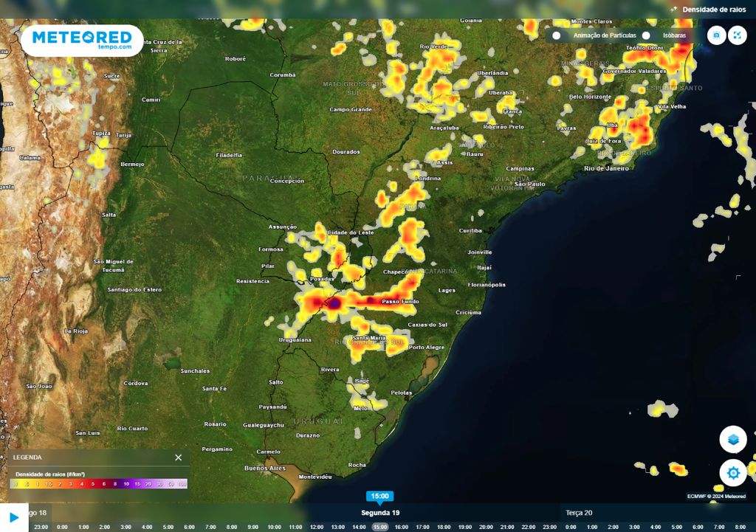Select the 100 value on the density scale
Viewport: 756px width, 532px height.
point(181,483)
